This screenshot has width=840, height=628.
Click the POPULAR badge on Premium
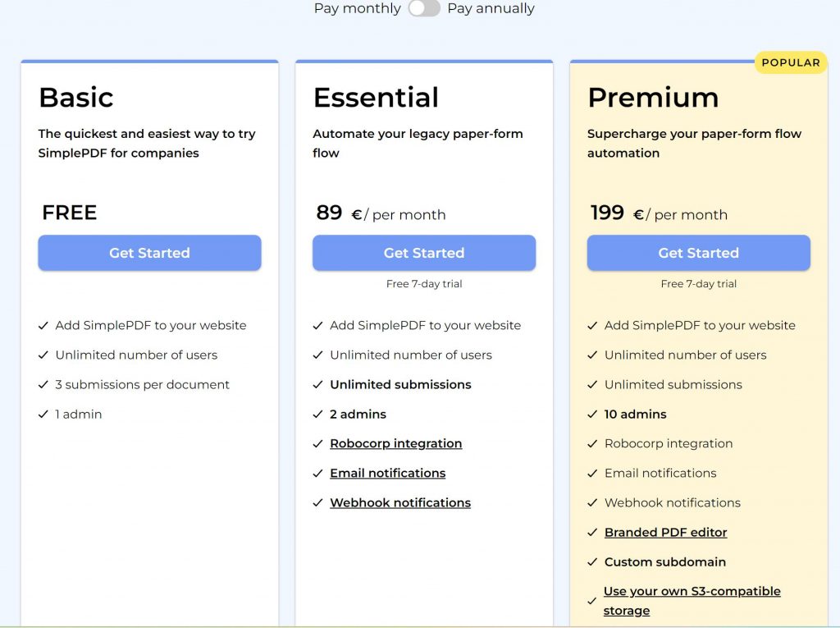pyautogui.click(x=790, y=62)
